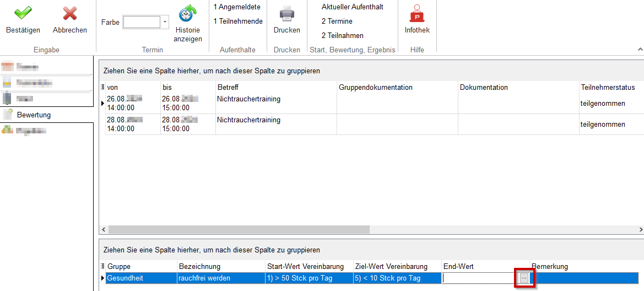Click the Drucken printer icon

tap(286, 13)
